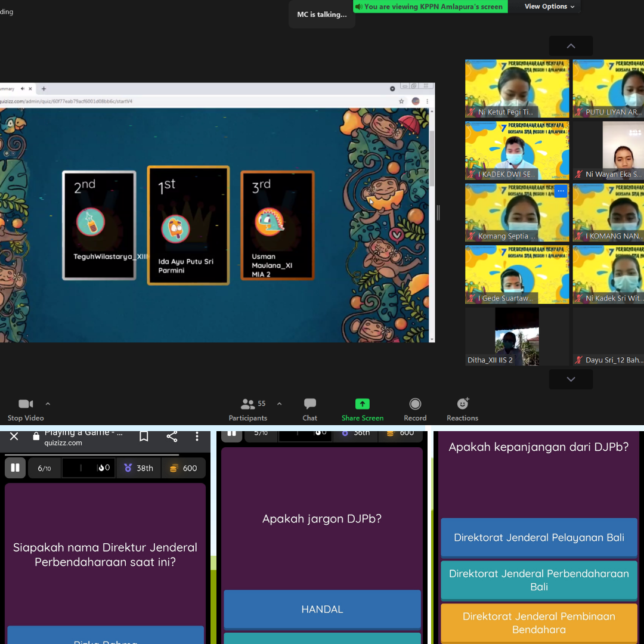Click the blue three-dots on Komang Septia tile
The height and width of the screenshot is (644, 644).
(x=561, y=191)
